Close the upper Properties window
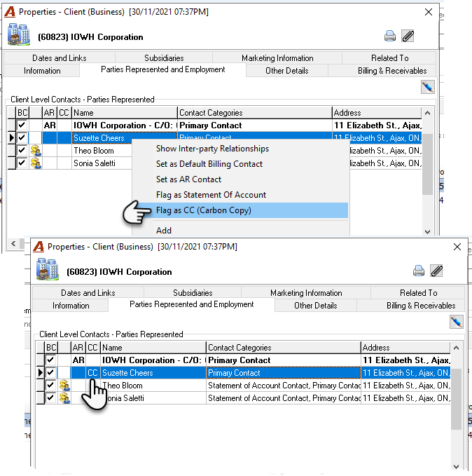Image resolution: width=472 pixels, height=476 pixels. point(429,12)
